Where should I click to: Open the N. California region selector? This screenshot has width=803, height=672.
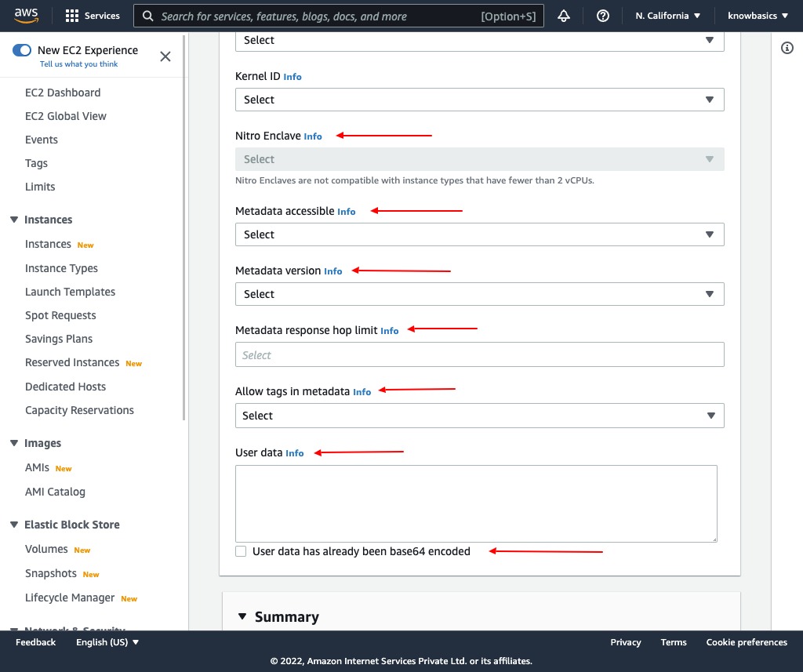click(x=668, y=16)
